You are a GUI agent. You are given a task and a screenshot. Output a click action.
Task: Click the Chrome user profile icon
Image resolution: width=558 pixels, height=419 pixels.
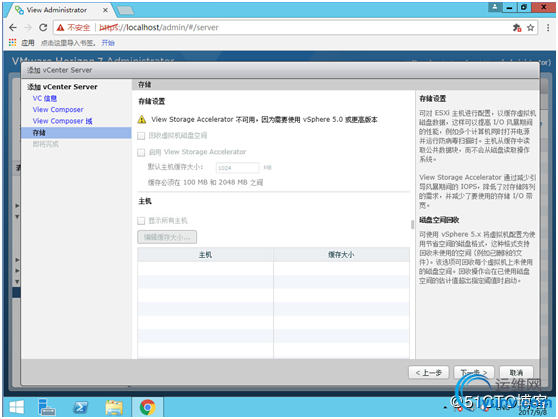[x=495, y=7]
